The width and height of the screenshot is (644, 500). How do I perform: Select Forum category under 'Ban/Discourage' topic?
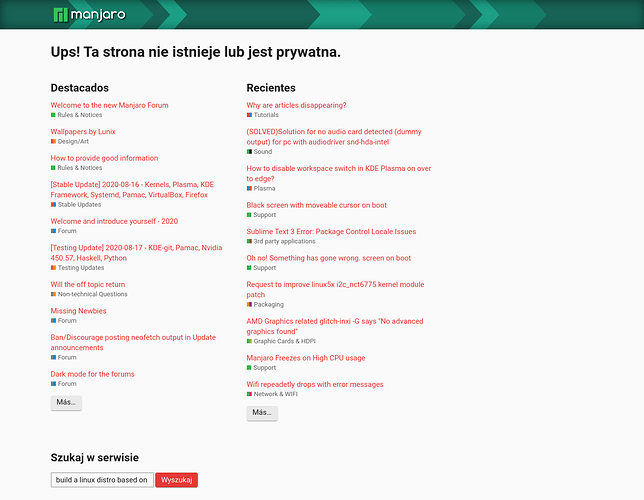point(64,357)
